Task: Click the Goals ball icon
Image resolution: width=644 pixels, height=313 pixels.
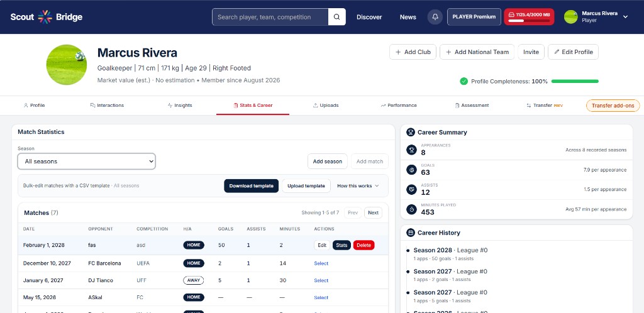Action: (x=411, y=170)
